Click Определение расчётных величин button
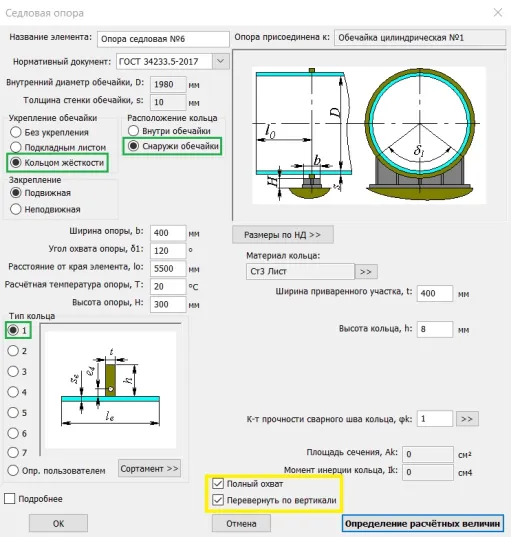 pyautogui.click(x=423, y=523)
